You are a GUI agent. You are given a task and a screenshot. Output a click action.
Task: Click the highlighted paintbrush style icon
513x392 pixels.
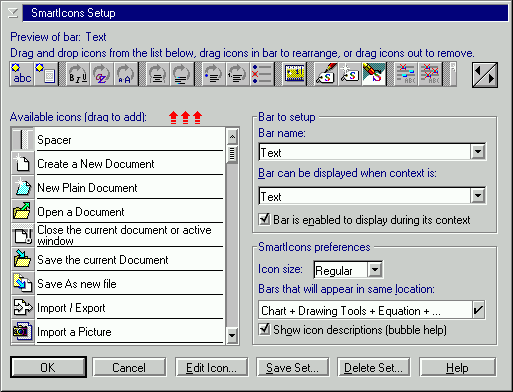pyautogui.click(x=374, y=74)
